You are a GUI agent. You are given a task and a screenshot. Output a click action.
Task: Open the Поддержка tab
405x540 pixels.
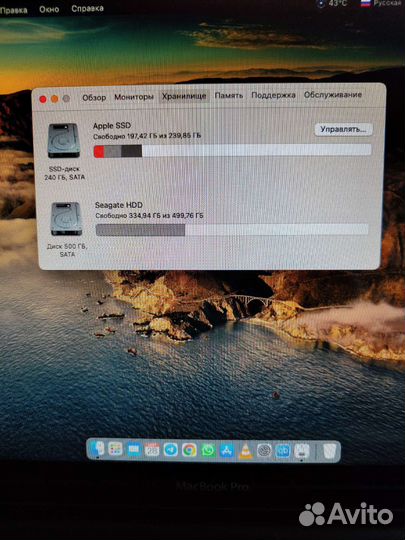273,95
